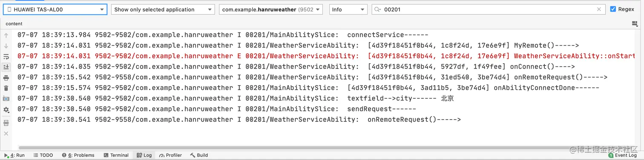Viewport: 644px width, 160px height.
Task: Click in the search field containing 00201
Action: tap(488, 9)
